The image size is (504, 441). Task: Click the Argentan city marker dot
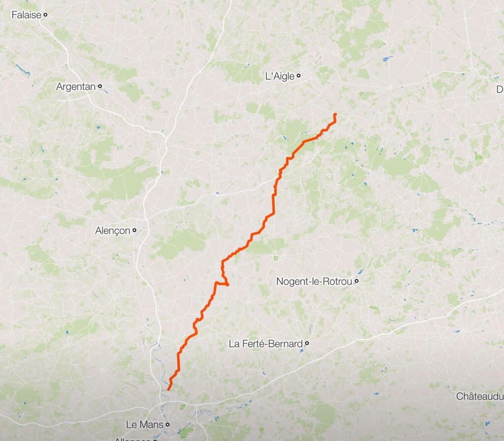100,86
